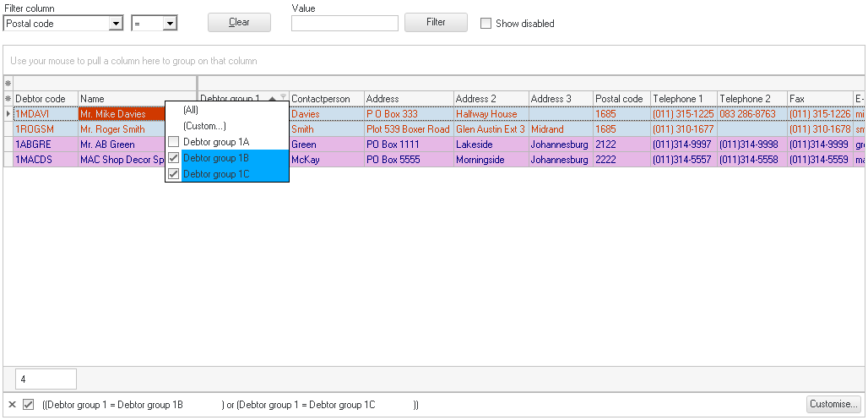Viewport: 868px width, 420px height.
Task: Click into the Value text field
Action: (x=344, y=24)
